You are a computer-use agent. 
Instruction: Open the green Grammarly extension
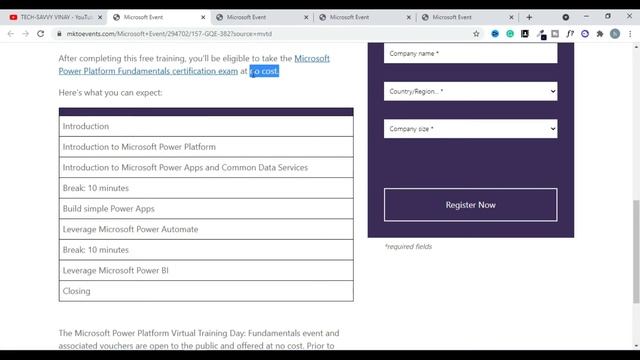click(510, 34)
